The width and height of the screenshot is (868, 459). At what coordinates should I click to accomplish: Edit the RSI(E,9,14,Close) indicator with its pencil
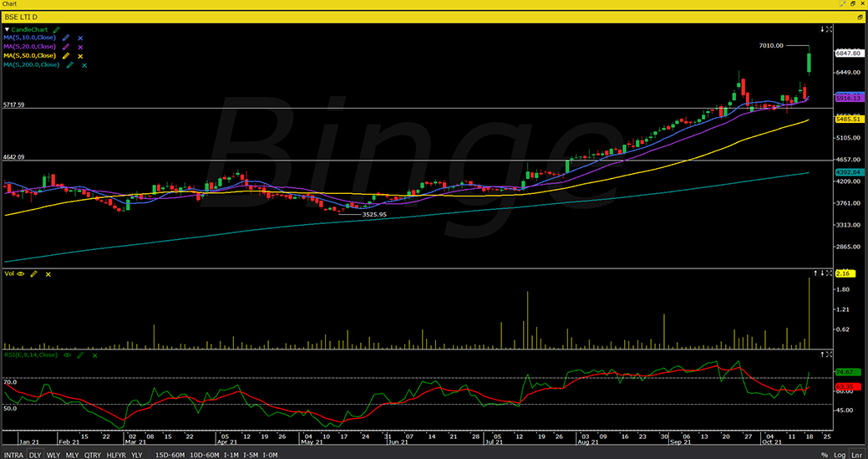click(80, 354)
